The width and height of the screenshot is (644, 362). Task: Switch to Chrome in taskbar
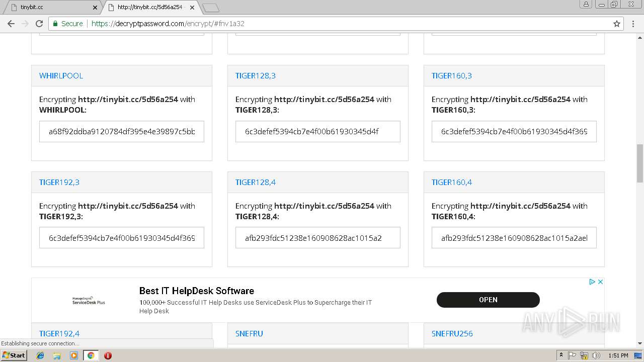coord(91,355)
